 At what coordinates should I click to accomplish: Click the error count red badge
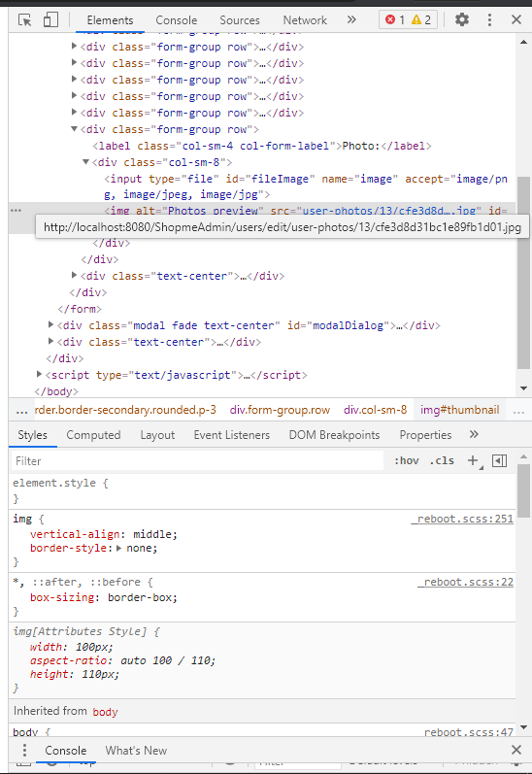[x=395, y=19]
